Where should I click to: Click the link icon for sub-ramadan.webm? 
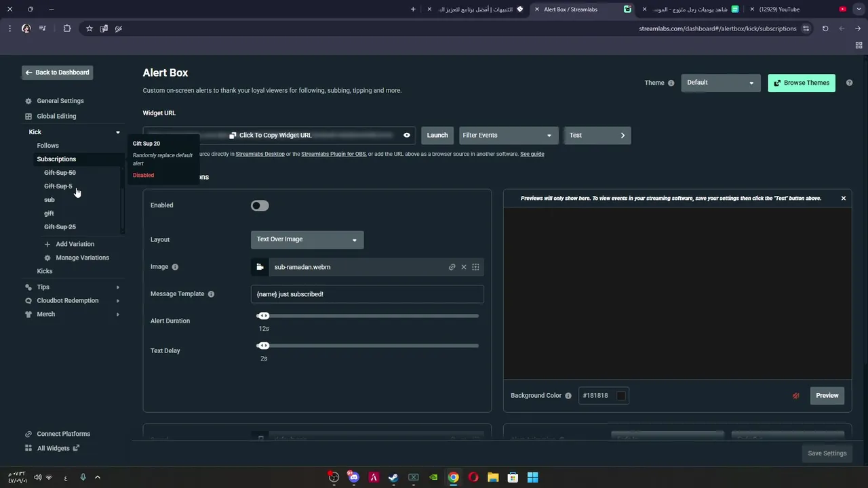point(452,267)
